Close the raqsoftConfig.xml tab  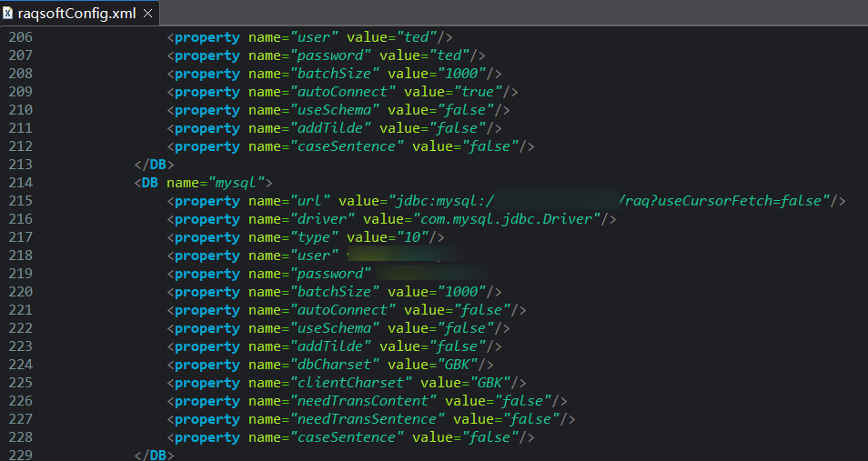tap(147, 14)
